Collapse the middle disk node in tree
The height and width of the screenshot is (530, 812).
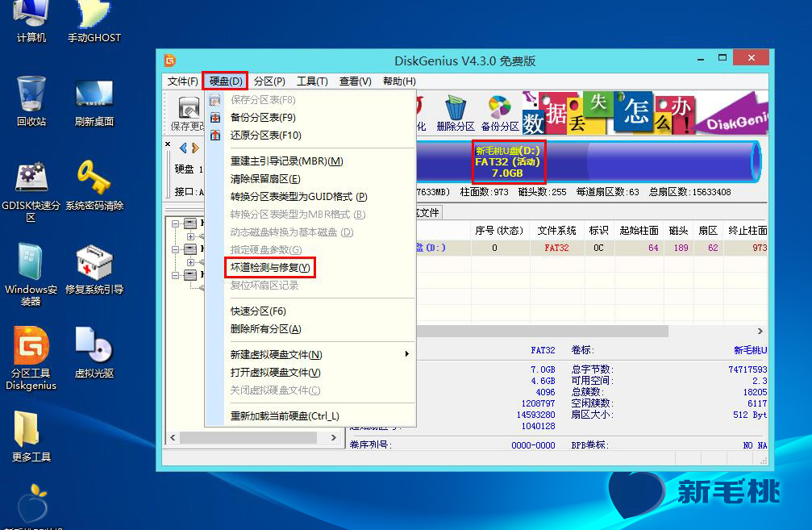[x=176, y=250]
